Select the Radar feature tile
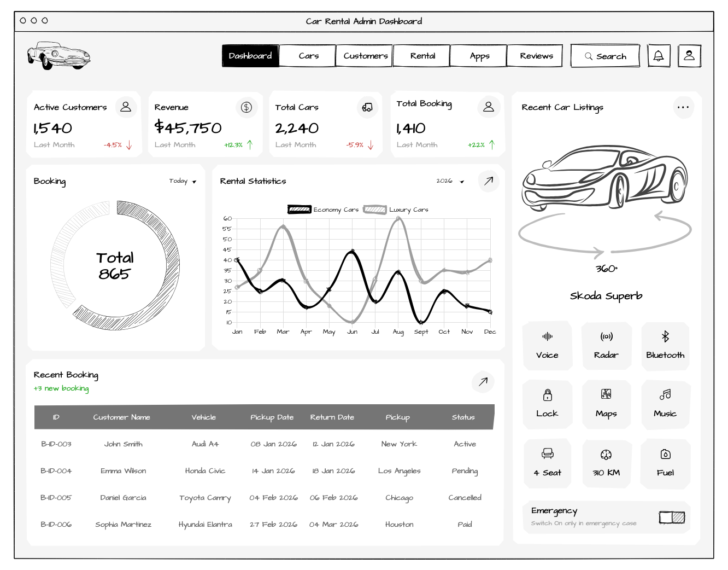Viewport: 728px width, 570px height. 606,346
